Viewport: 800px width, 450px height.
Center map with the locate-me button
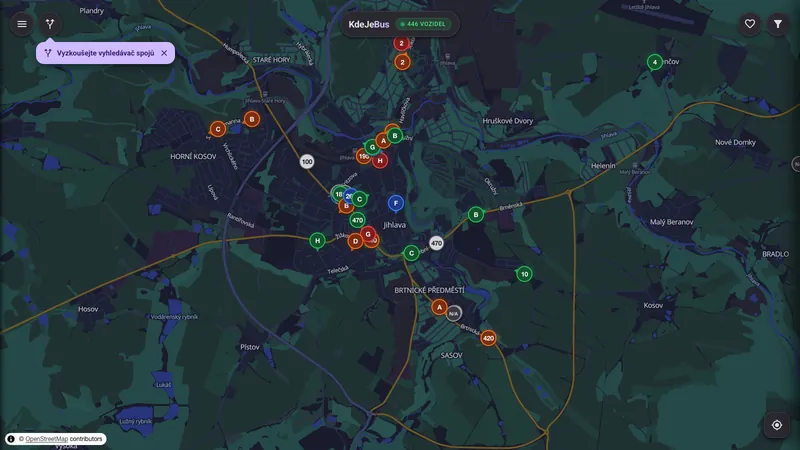(777, 425)
